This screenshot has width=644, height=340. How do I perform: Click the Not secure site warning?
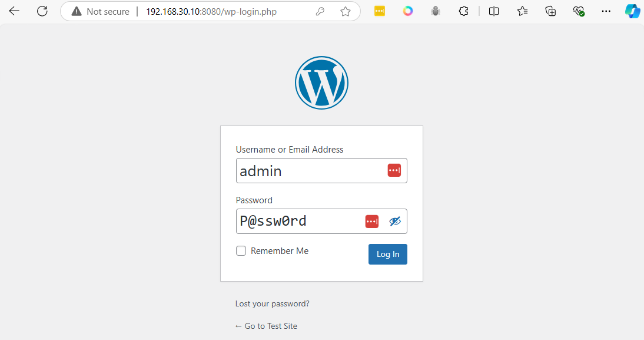pos(100,11)
